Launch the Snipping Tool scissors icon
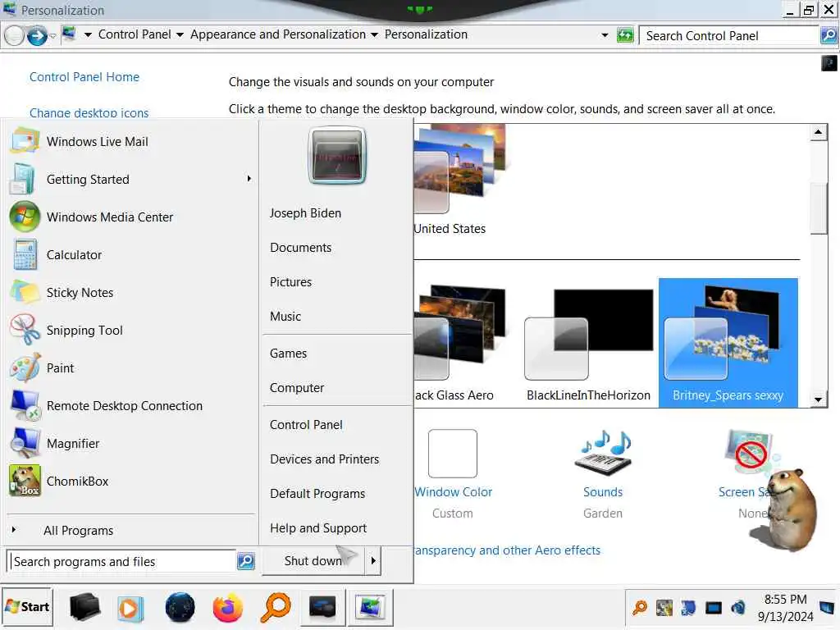This screenshot has width=840, height=630. pyautogui.click(x=25, y=330)
